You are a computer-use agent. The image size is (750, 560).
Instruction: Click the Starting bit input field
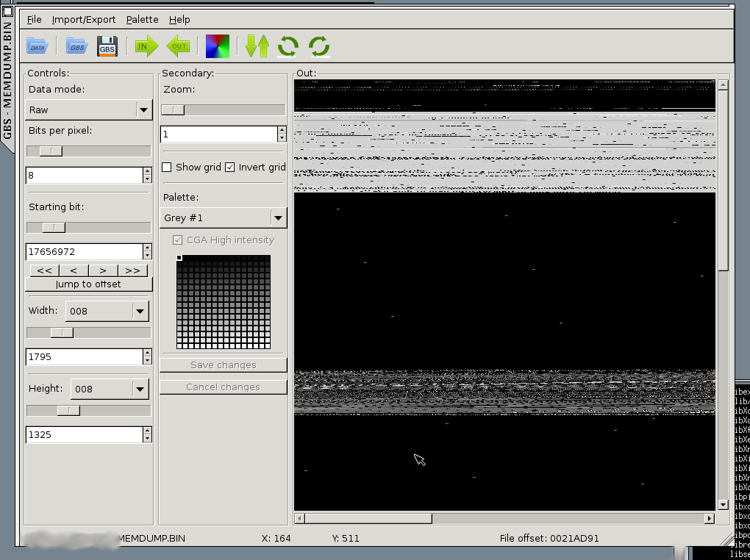83,251
